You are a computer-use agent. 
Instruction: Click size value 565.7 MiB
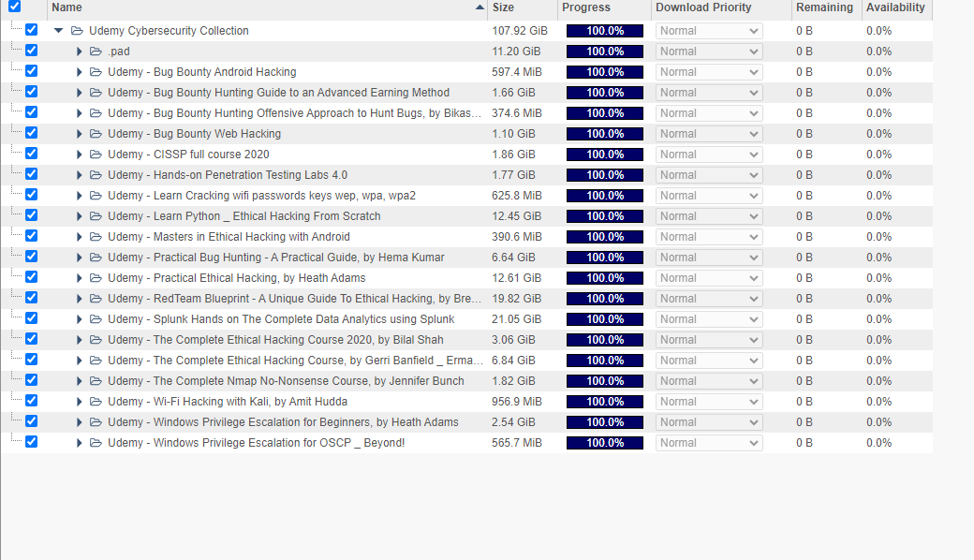tap(517, 443)
